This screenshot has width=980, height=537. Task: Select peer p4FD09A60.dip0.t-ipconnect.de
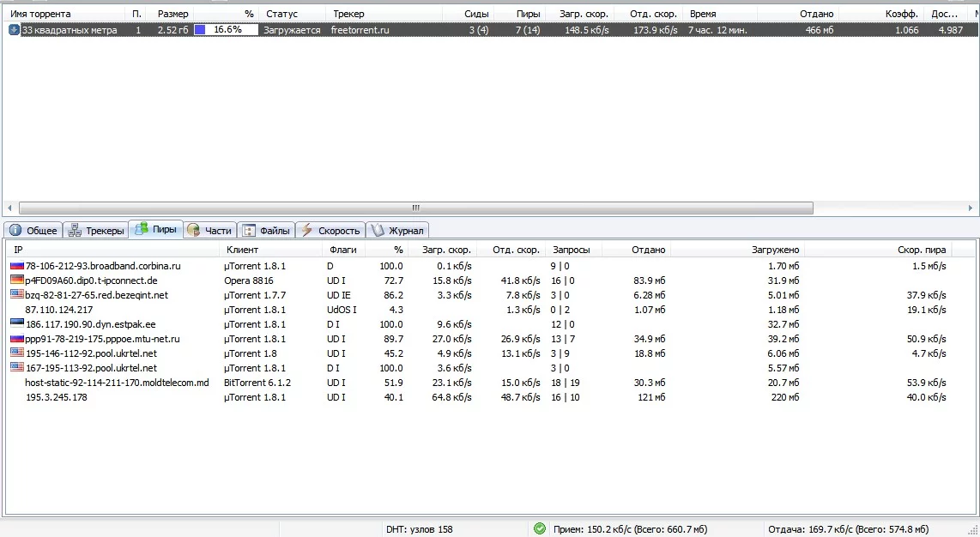pyautogui.click(x=91, y=281)
